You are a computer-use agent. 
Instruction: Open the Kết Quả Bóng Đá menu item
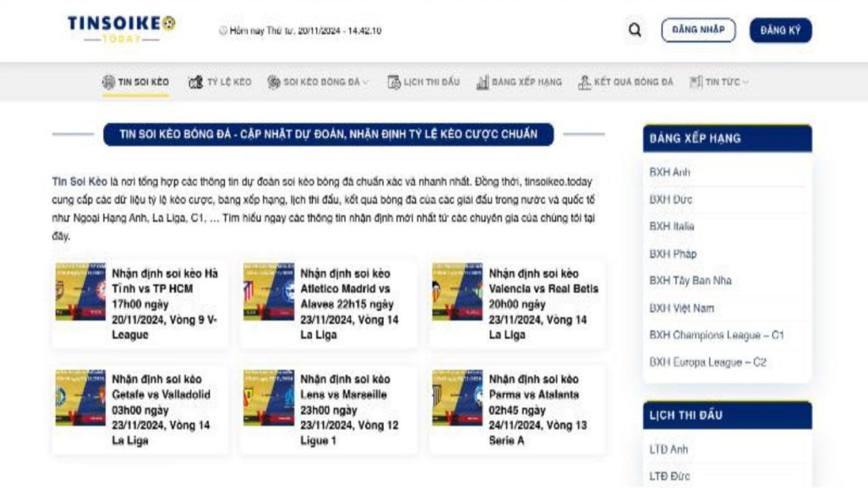(x=633, y=82)
